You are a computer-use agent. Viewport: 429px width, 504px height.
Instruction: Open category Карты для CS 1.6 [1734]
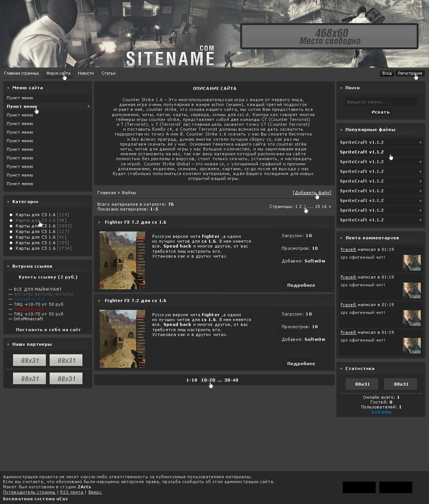pos(43,248)
